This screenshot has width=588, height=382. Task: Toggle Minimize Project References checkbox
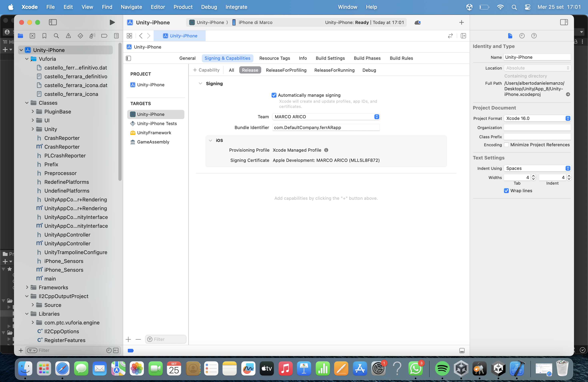(x=506, y=145)
